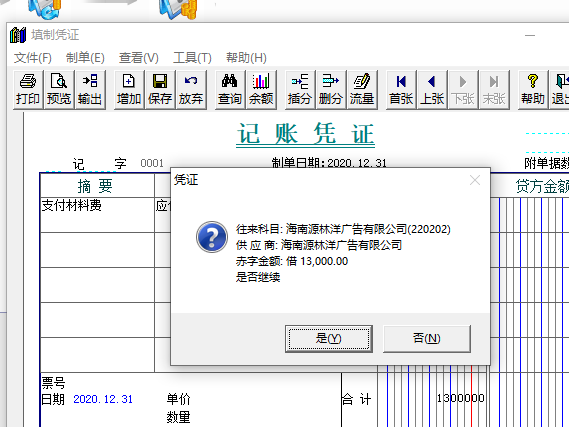Open 预览 print preview from the toolbar
The width and height of the screenshot is (569, 427).
[59, 90]
